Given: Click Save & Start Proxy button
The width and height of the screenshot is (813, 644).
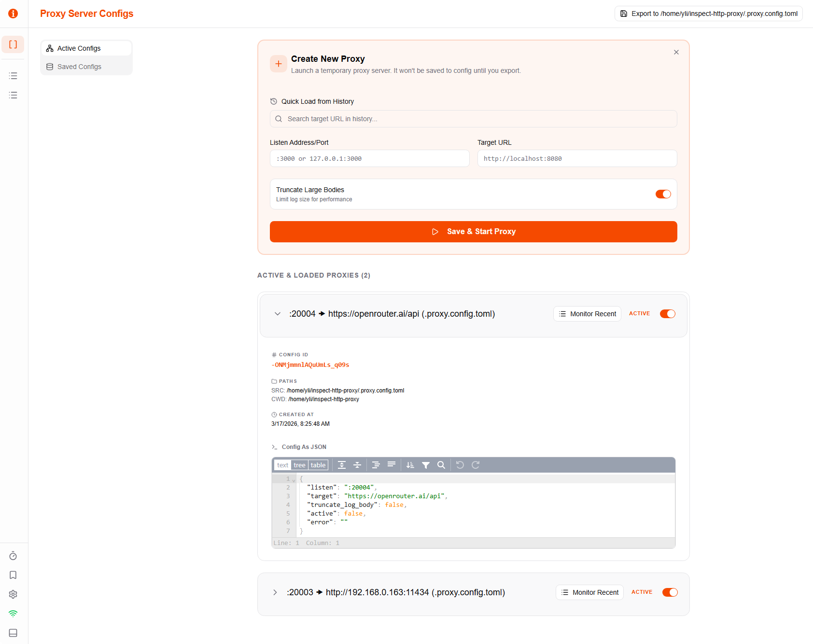Looking at the screenshot, I should (x=474, y=232).
